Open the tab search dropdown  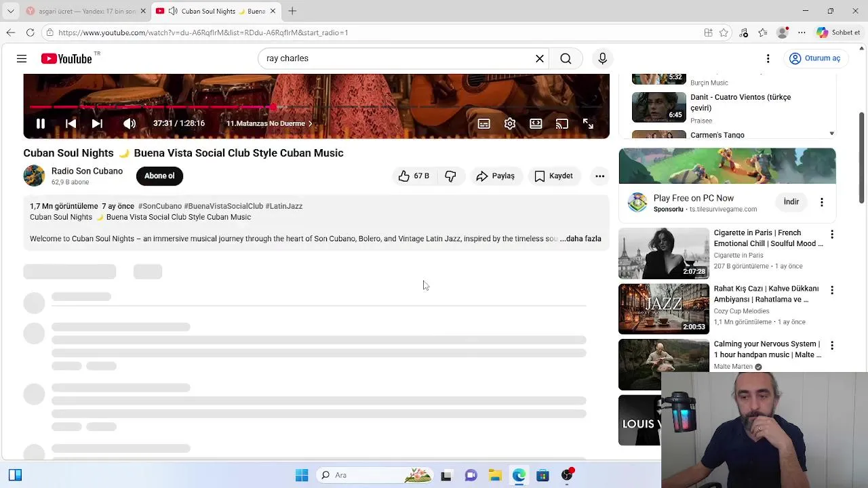[x=10, y=11]
